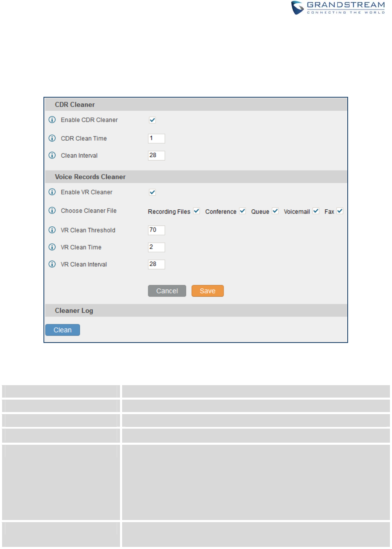
Task: Click the CDR Cleaner section header
Action: (x=196, y=105)
